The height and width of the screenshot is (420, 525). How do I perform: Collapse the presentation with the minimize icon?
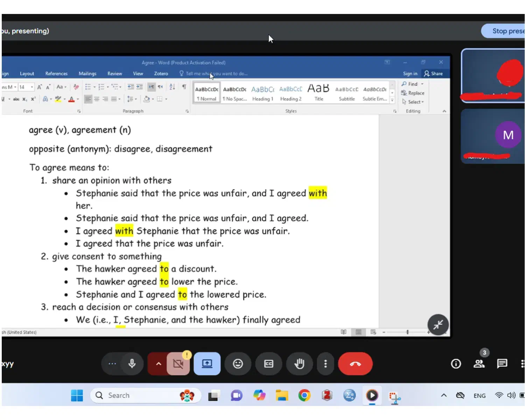click(438, 325)
